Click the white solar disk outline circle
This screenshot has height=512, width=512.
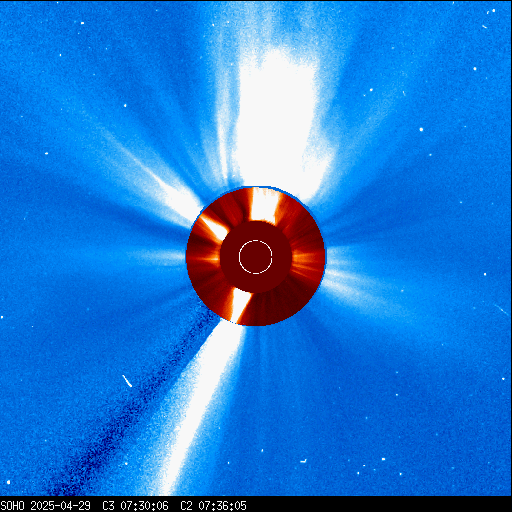point(256,257)
